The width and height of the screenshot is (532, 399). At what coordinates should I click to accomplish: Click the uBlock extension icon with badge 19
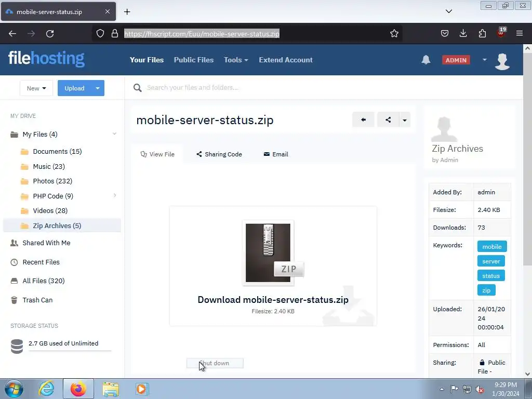click(x=501, y=32)
